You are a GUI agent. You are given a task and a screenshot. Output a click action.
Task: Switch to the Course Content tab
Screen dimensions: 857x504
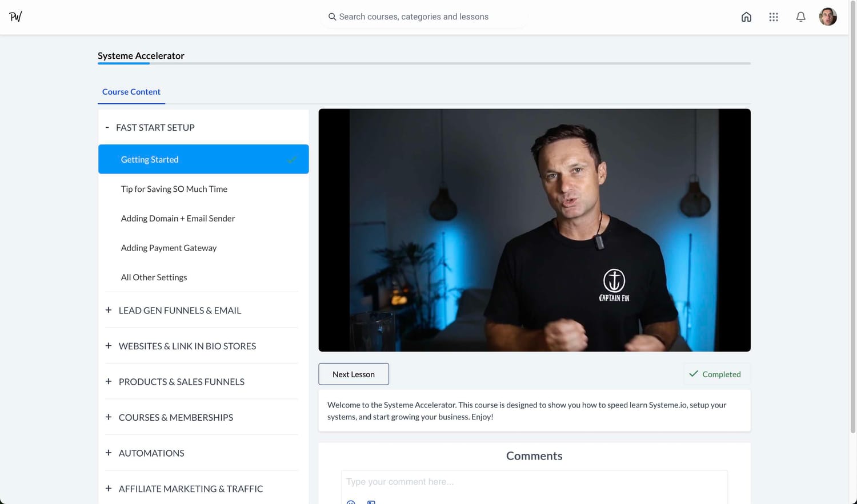click(x=131, y=92)
